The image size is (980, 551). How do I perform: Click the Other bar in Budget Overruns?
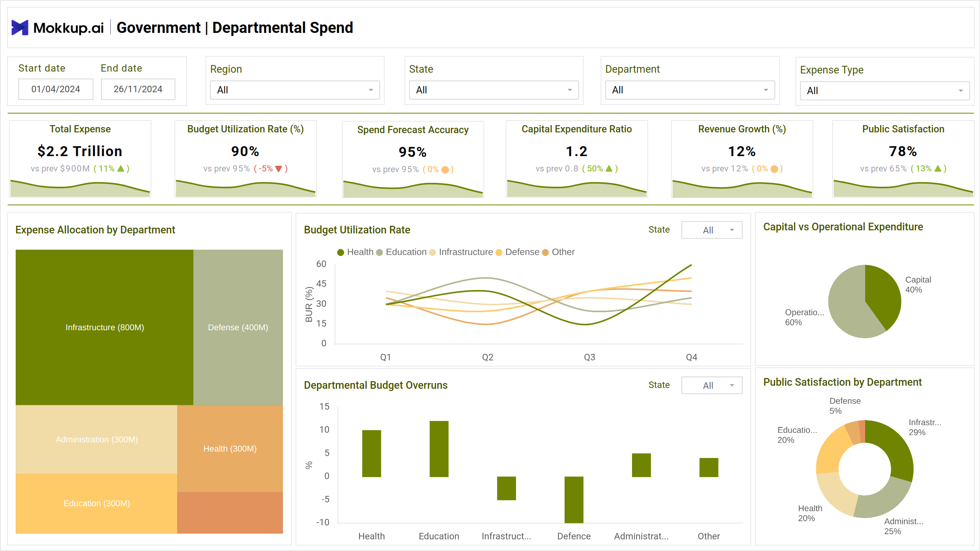pos(709,468)
